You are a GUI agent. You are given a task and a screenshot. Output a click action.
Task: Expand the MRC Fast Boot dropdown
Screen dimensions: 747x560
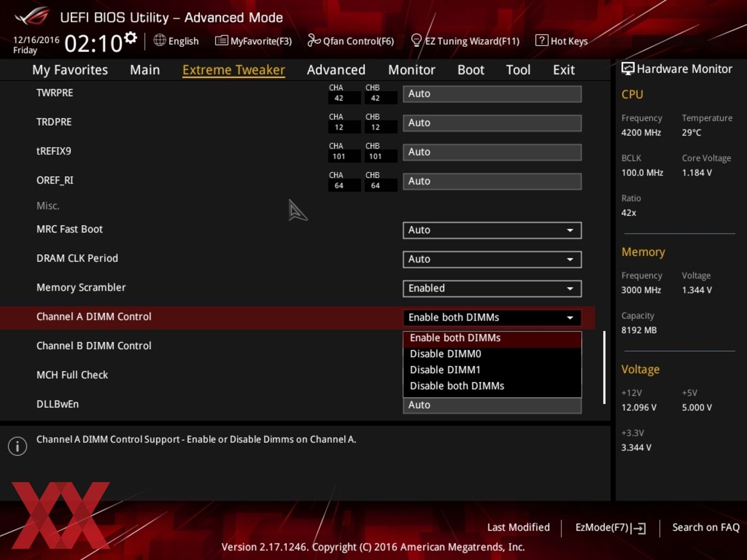[x=492, y=230]
